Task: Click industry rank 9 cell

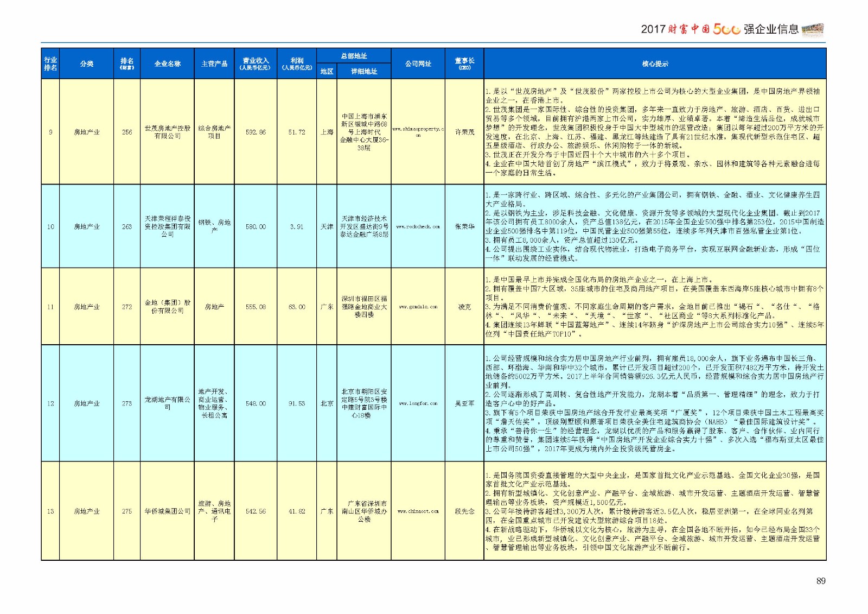Action: pos(50,132)
